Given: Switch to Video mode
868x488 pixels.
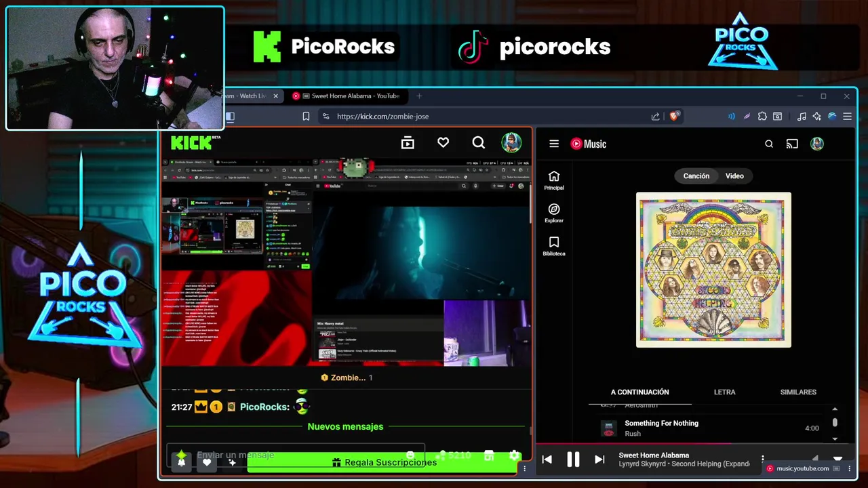Looking at the screenshot, I should (x=734, y=176).
